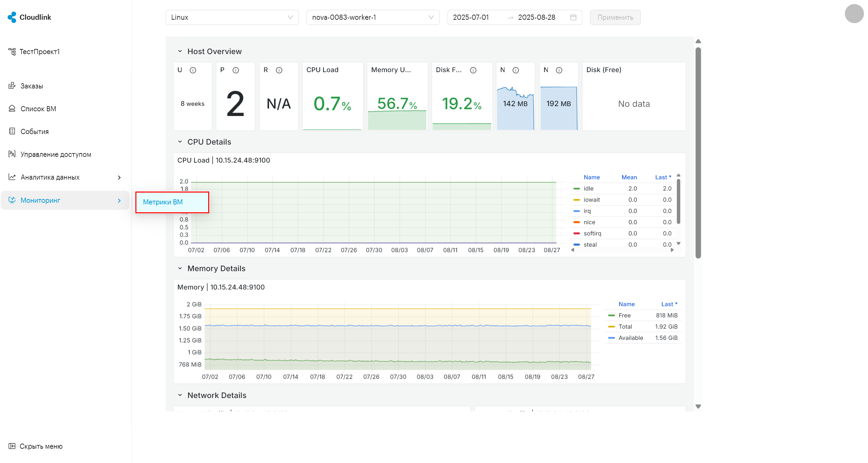868x463 pixels.
Task: Click the Управление доступом sidebar icon
Action: (12, 154)
